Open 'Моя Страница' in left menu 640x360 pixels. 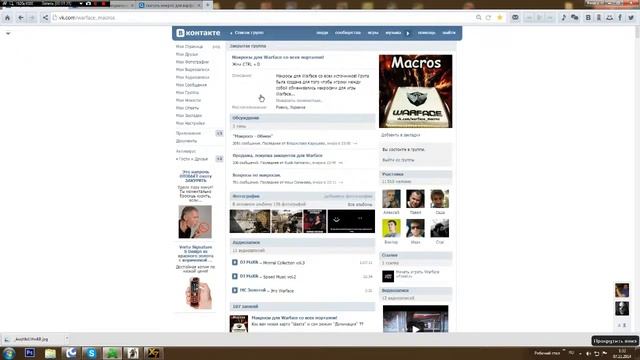[189, 47]
